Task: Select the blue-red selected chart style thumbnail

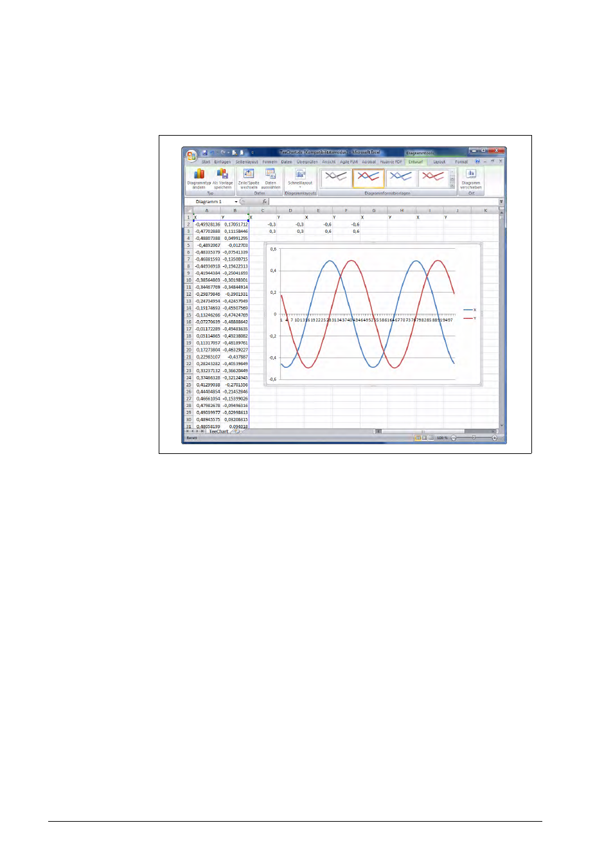Action: click(x=368, y=178)
